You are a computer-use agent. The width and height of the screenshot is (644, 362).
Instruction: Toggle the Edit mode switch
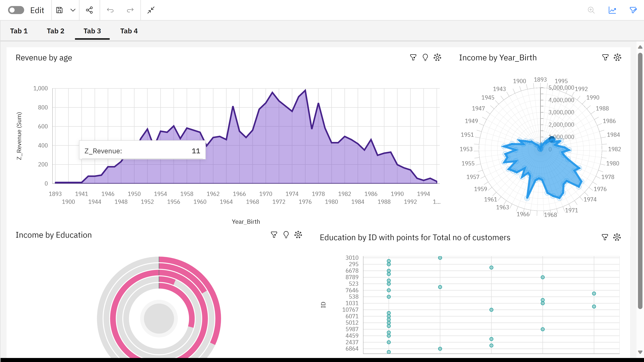[x=16, y=10]
